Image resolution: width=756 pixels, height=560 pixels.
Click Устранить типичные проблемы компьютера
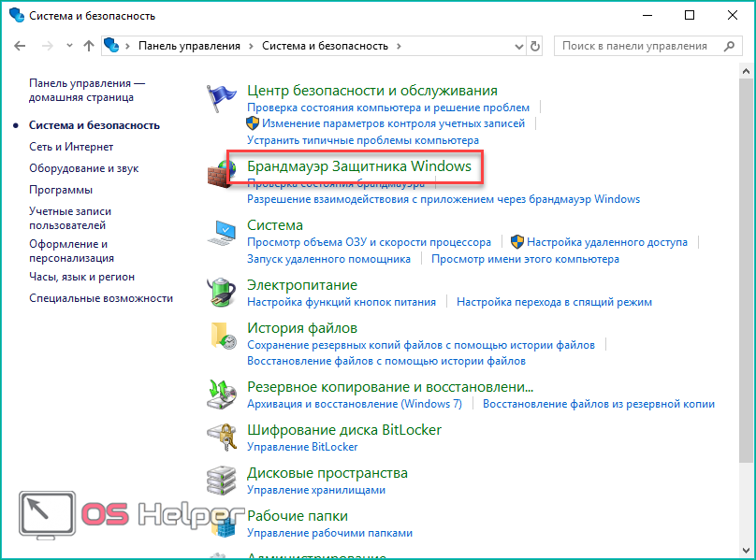pos(363,140)
